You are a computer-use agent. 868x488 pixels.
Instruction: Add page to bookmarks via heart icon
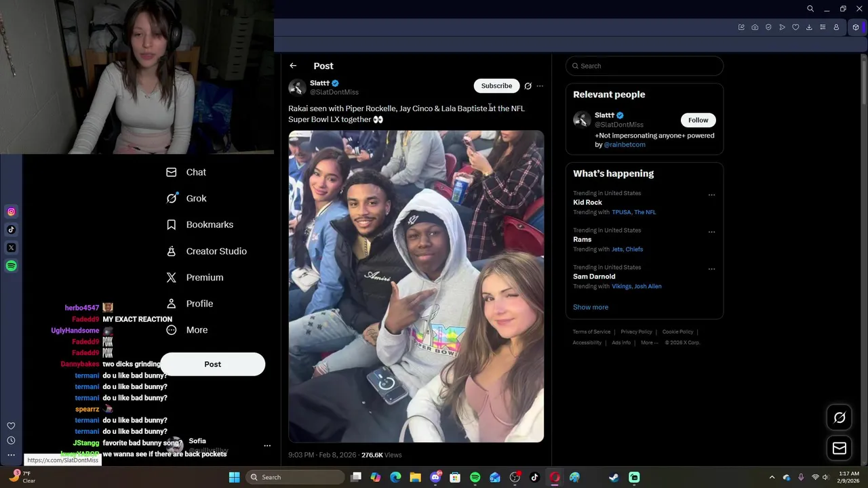(x=795, y=27)
